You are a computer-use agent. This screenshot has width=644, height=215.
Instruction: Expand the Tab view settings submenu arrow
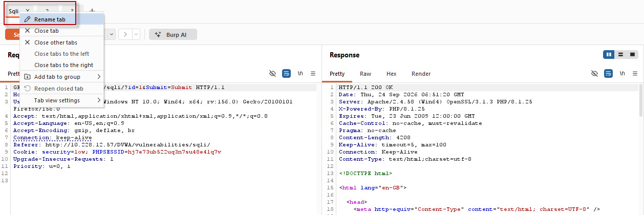99,100
